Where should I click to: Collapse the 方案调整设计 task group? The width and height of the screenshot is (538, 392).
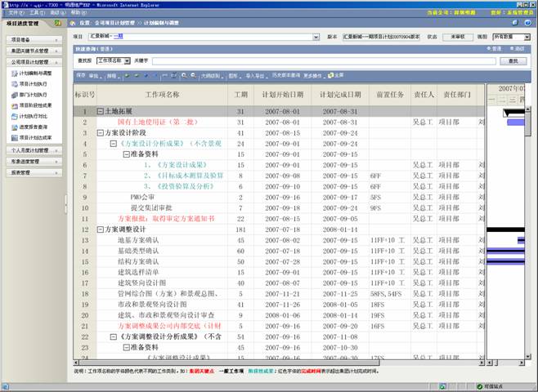pyautogui.click(x=100, y=229)
